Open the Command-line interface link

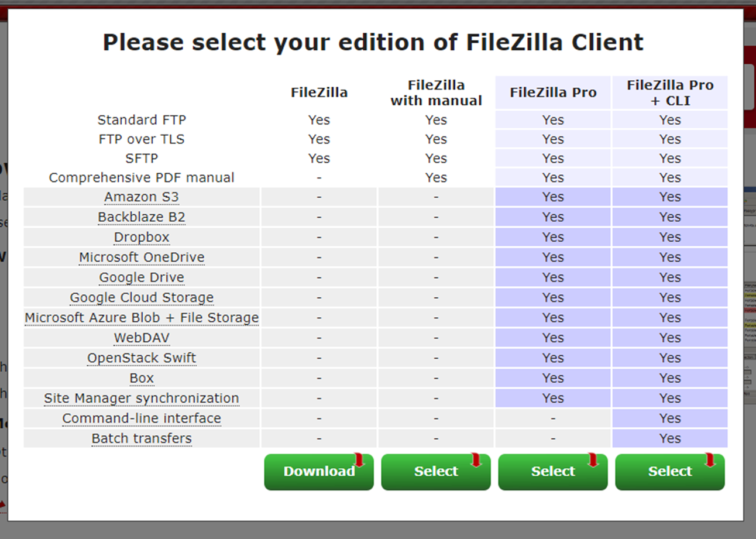(142, 418)
